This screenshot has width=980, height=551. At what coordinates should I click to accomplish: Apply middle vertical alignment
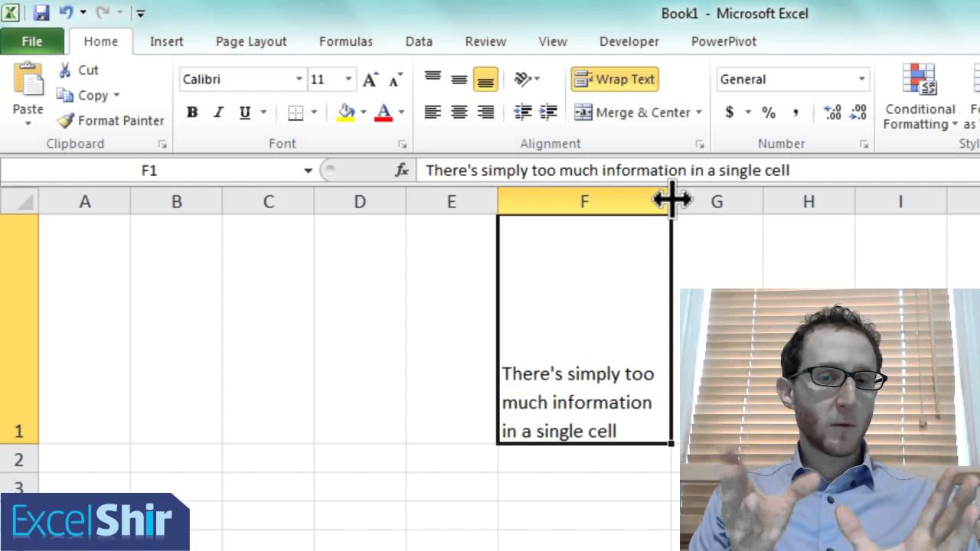point(459,79)
